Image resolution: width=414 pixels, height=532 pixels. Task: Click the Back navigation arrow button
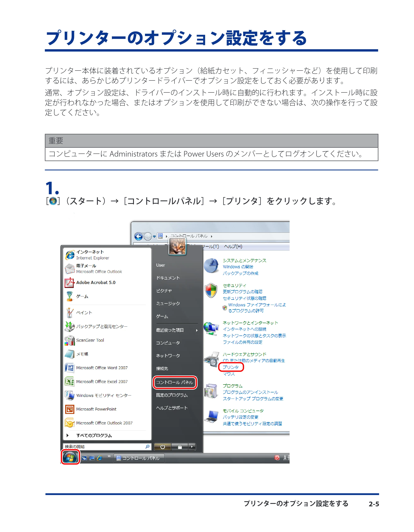[x=138, y=236]
